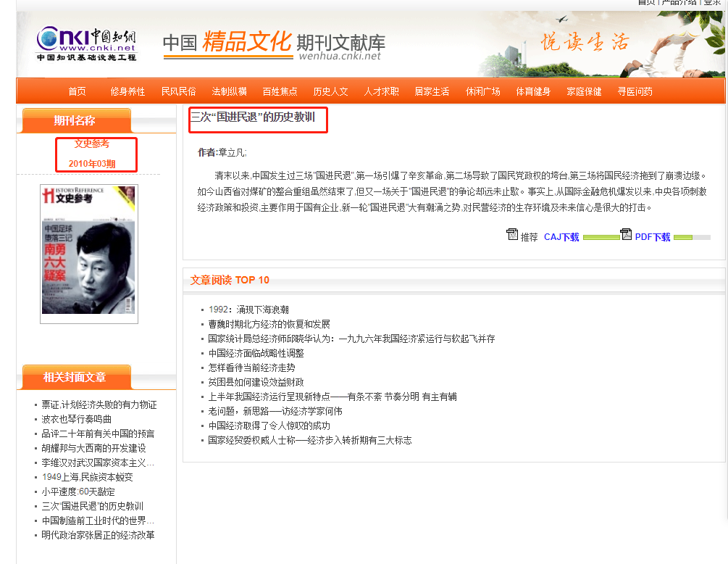Open the 人才求职 navigation item
This screenshot has height=564, width=728.
[381, 91]
